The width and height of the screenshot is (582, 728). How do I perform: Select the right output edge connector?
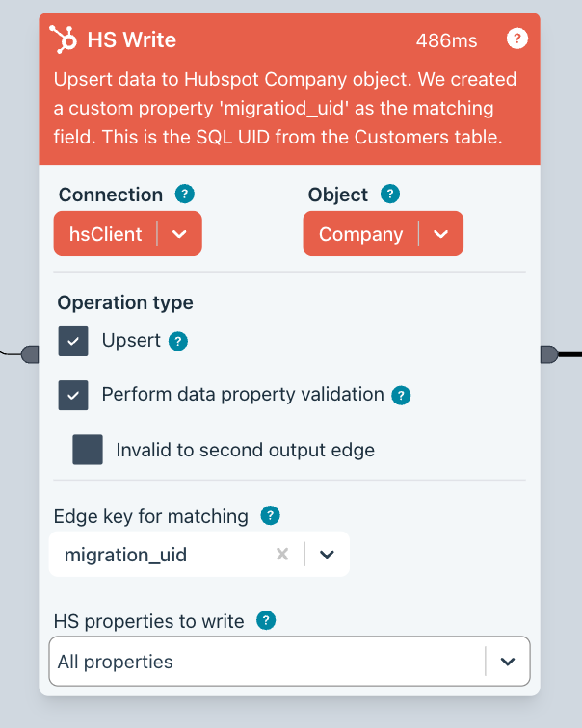(x=549, y=354)
